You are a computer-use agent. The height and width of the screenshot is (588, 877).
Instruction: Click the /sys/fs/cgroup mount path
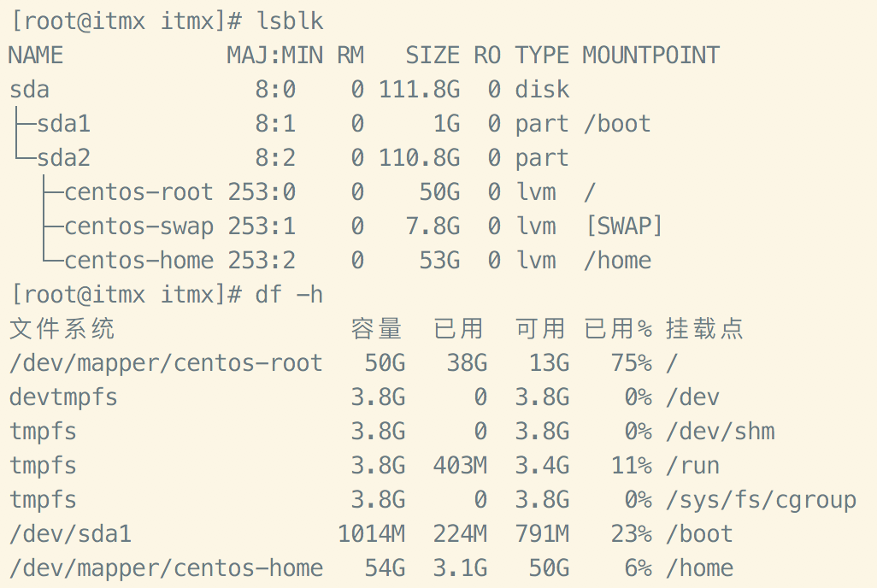pos(760,500)
